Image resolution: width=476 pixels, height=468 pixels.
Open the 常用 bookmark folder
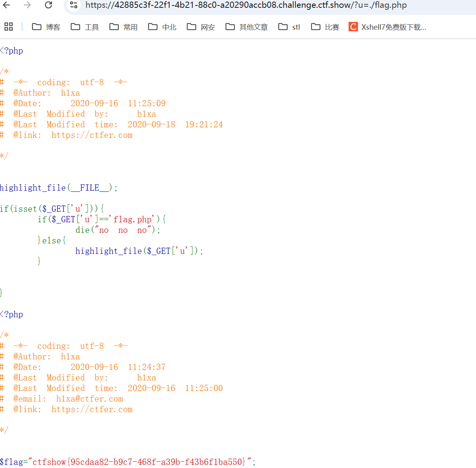(x=123, y=27)
